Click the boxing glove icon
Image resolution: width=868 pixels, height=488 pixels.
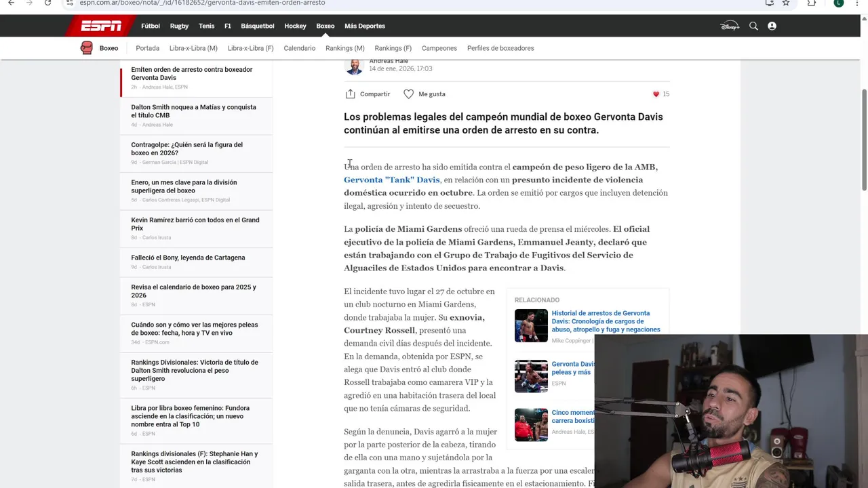[x=86, y=48]
